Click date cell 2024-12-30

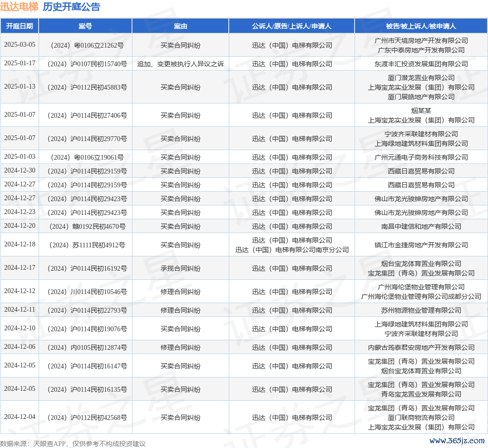[20, 170]
